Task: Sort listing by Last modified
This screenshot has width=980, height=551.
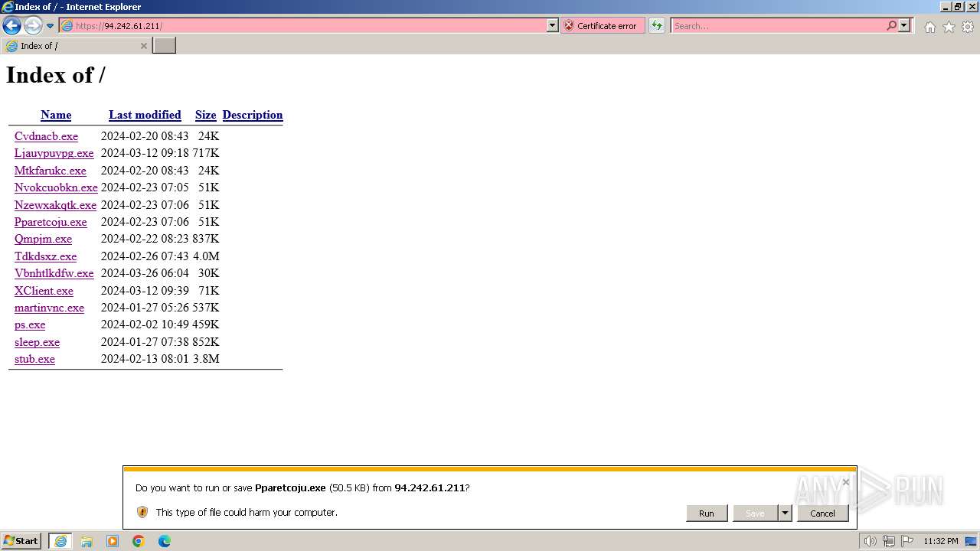Action: (x=145, y=115)
